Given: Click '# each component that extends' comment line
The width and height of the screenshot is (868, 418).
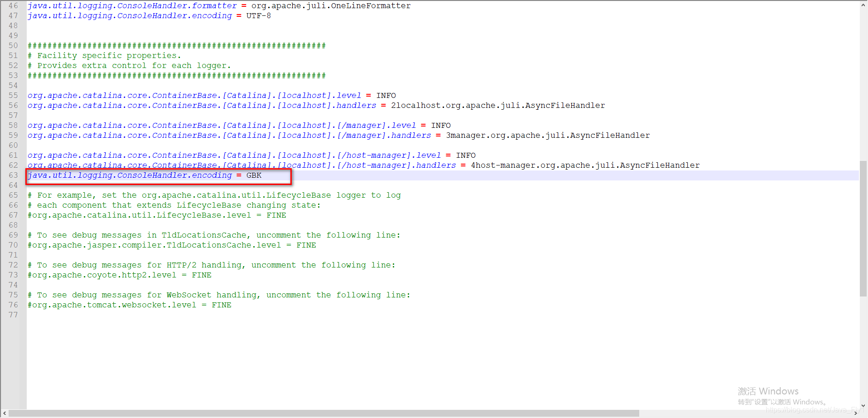Looking at the screenshot, I should click(174, 205).
